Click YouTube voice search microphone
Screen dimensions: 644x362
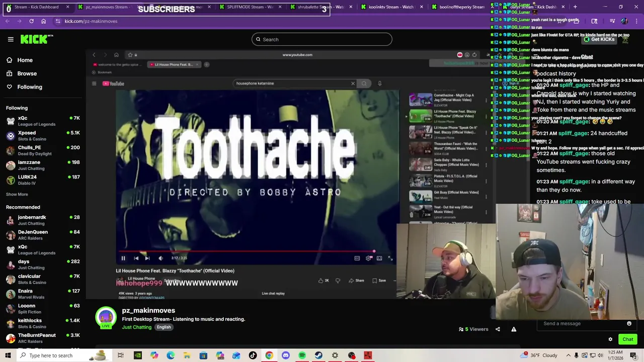pyautogui.click(x=380, y=83)
